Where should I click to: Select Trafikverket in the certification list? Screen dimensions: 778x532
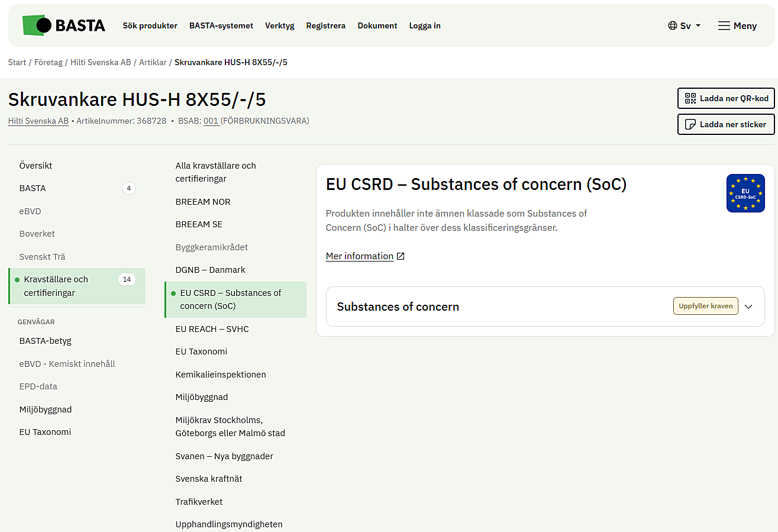click(235, 502)
